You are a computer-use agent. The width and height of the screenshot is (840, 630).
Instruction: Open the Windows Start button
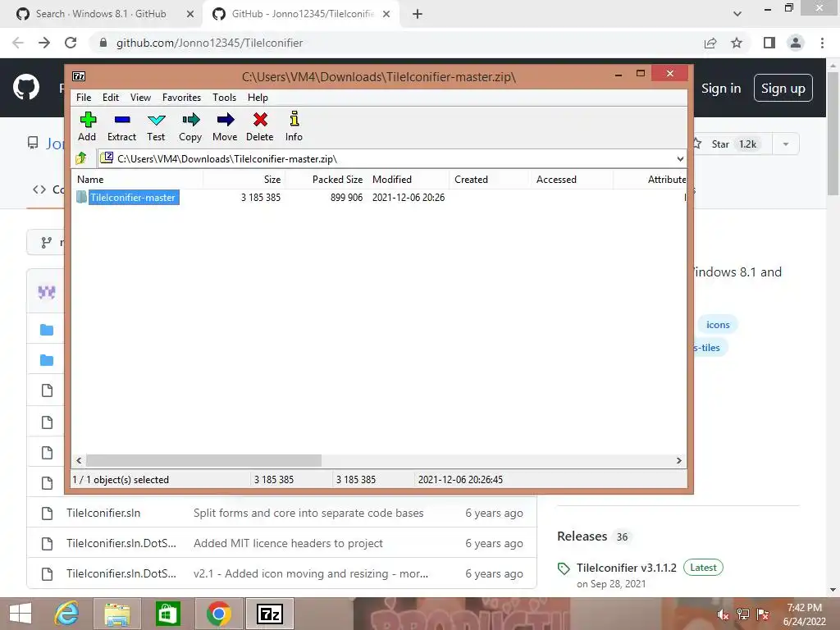[20, 614]
